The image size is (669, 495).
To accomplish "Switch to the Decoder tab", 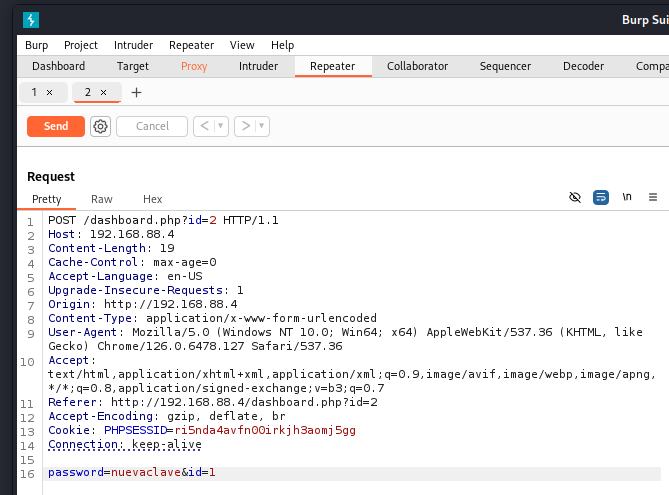I will pyautogui.click(x=583, y=66).
